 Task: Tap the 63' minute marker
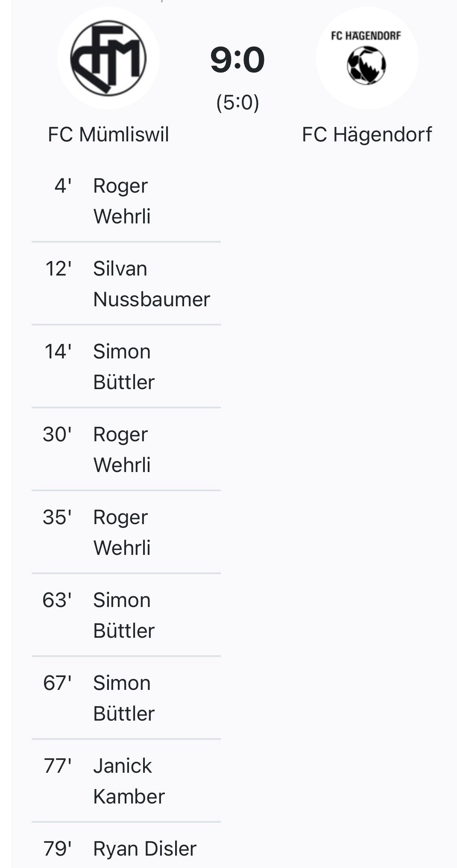[x=57, y=600]
